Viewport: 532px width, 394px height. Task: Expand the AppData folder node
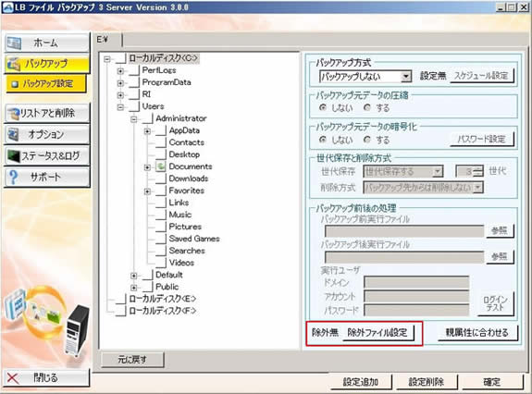[x=147, y=131]
